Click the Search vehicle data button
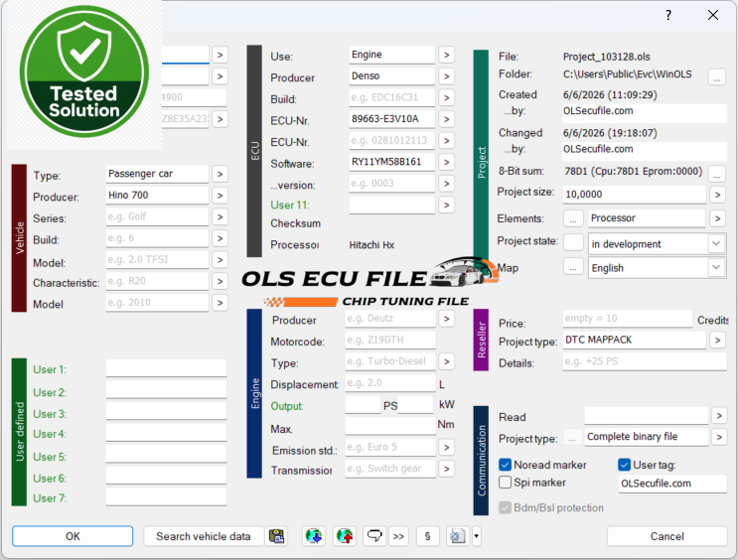Screen dimensions: 738x560 (x=204, y=536)
